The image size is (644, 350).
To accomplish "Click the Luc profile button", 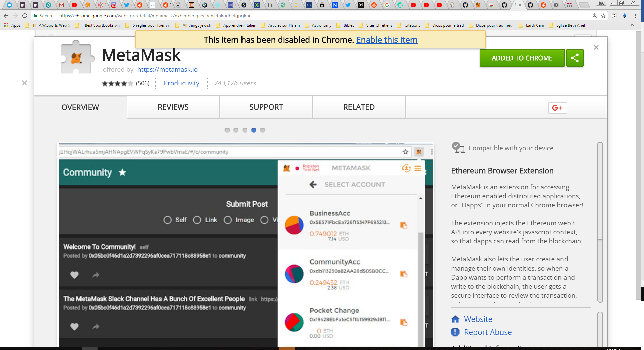I will click(x=601, y=3).
